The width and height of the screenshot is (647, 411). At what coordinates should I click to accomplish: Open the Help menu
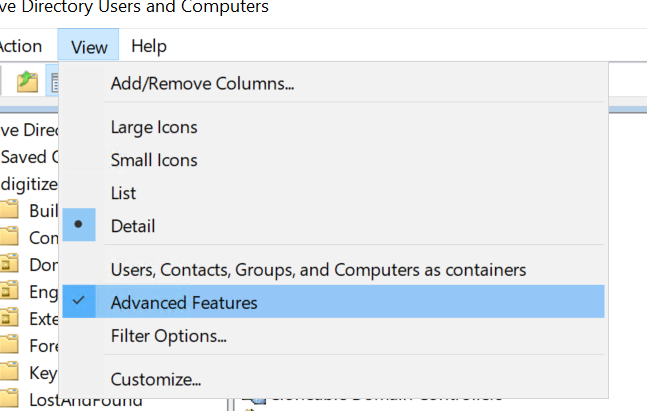149,46
